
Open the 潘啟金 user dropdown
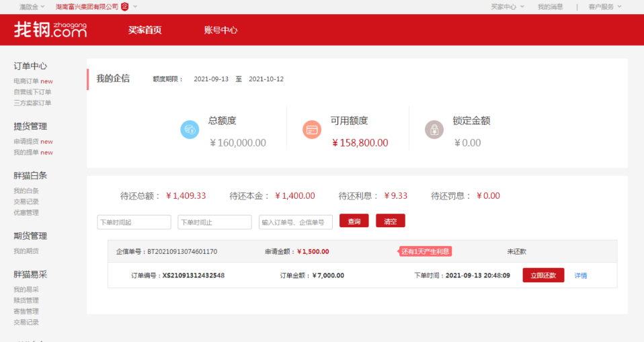pos(32,7)
